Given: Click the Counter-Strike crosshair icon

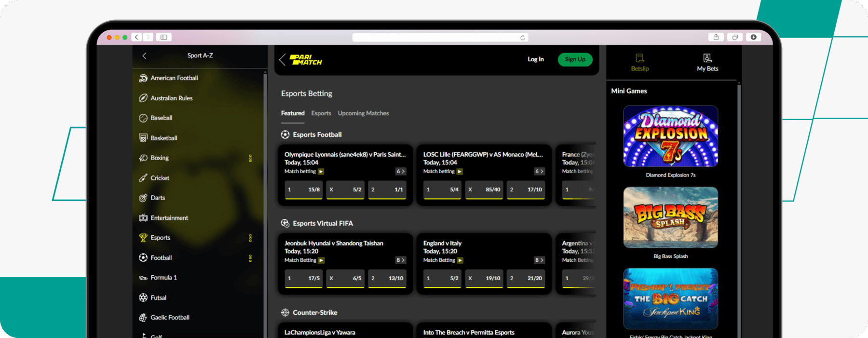Looking at the screenshot, I should point(285,312).
